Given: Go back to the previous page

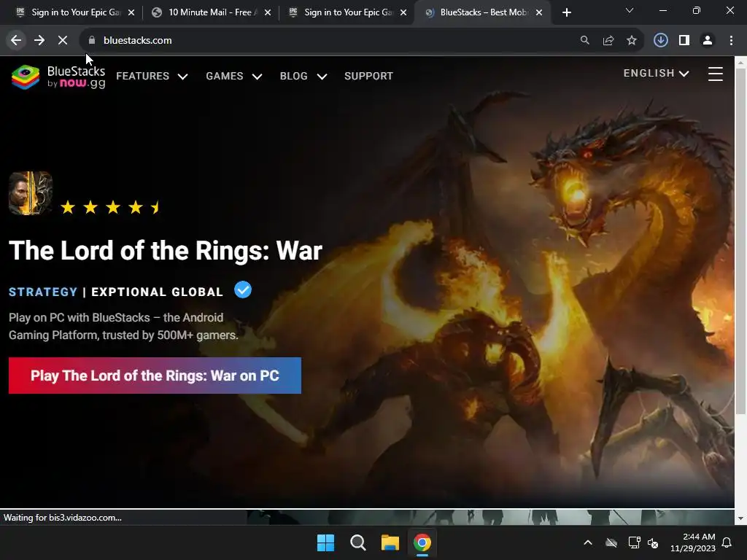Looking at the screenshot, I should point(16,41).
